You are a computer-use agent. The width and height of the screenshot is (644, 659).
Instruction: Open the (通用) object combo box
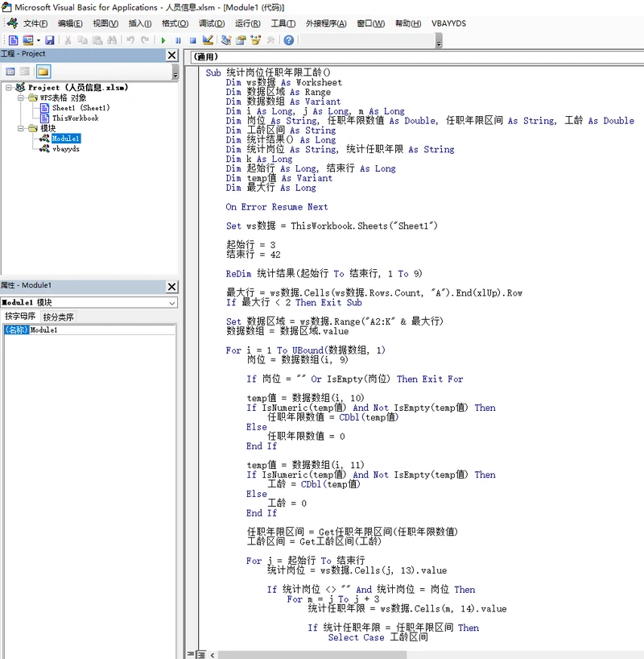coord(417,56)
